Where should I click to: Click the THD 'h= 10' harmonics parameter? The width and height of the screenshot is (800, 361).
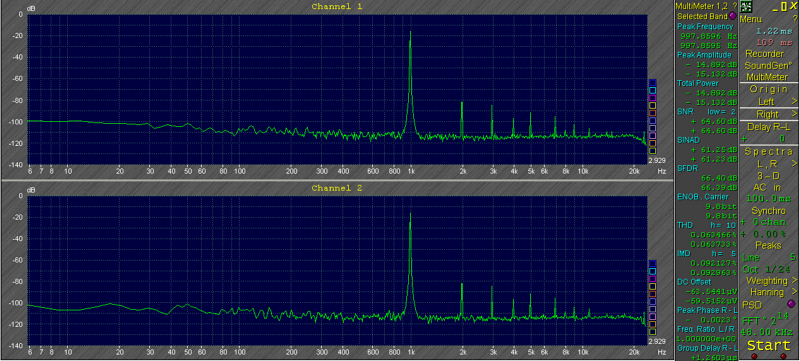tap(723, 225)
